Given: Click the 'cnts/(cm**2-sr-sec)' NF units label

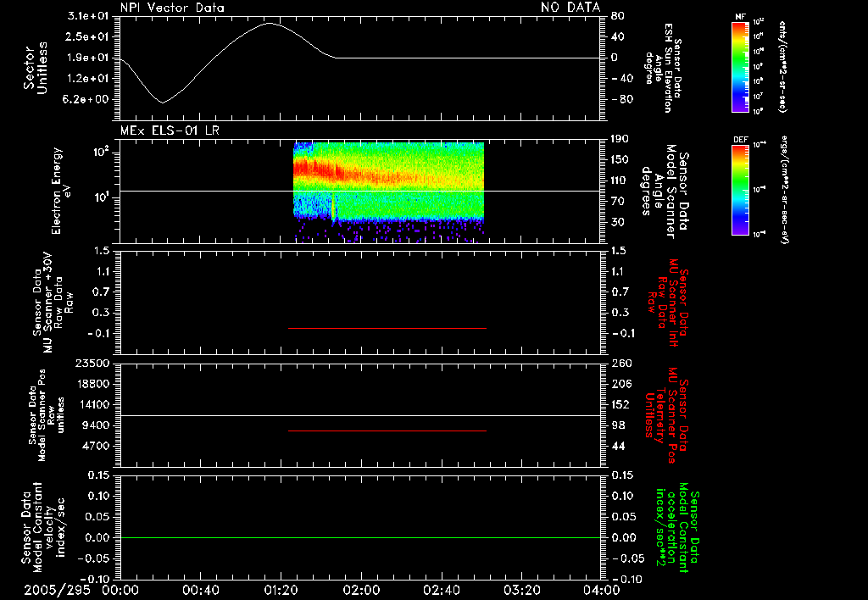Looking at the screenshot, I should pos(782,67).
